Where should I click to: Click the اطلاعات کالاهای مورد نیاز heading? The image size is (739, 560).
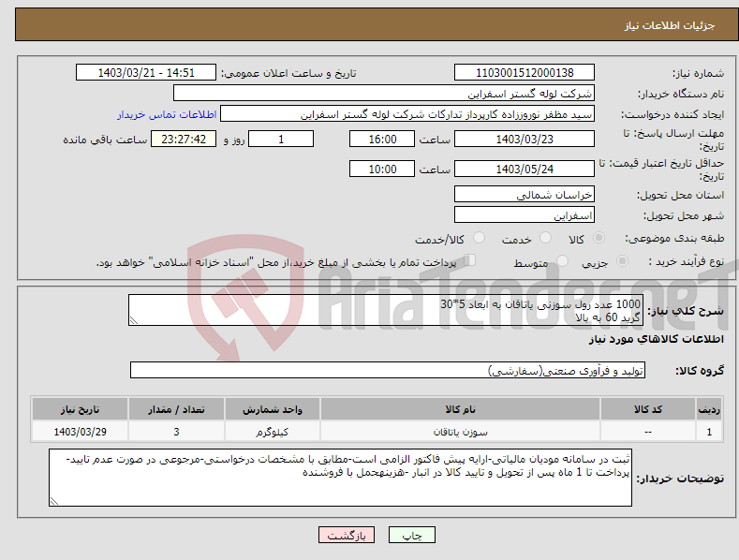pos(656,339)
